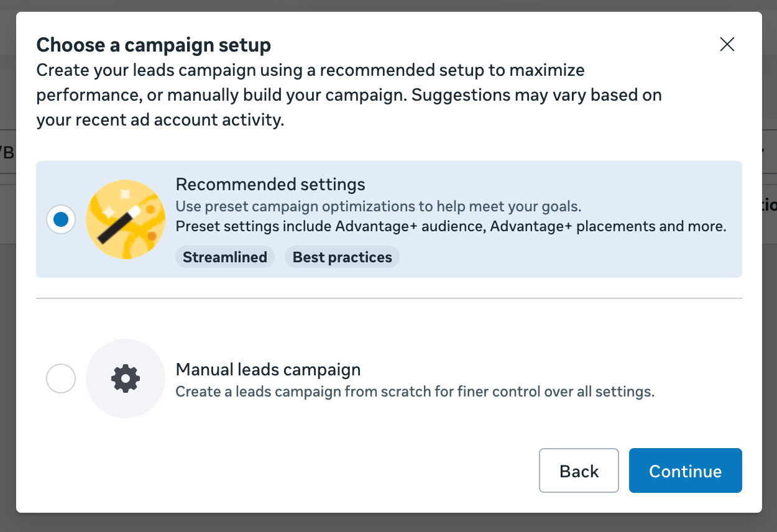The width and height of the screenshot is (777, 532).
Task: Click the divider line between the two options
Action: pos(389,298)
